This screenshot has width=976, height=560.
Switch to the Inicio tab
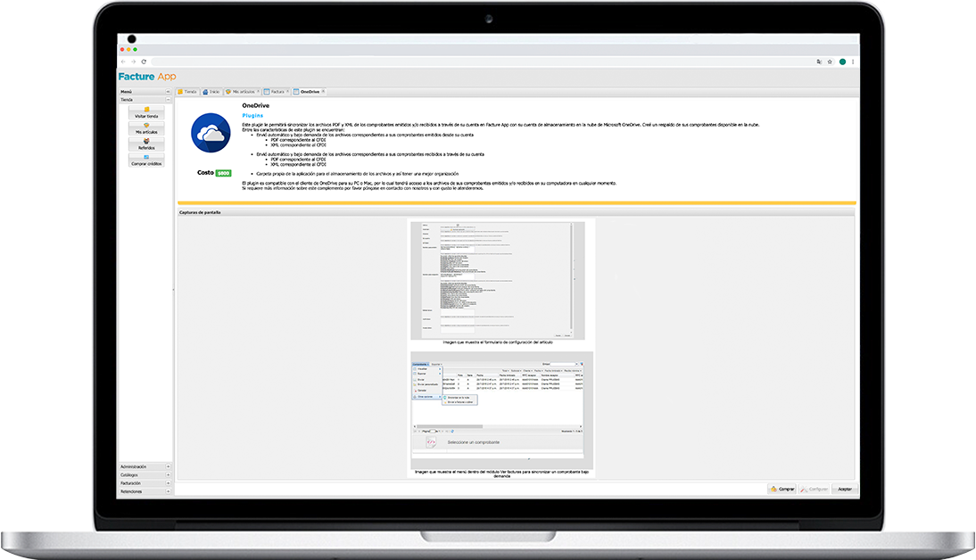click(x=211, y=92)
